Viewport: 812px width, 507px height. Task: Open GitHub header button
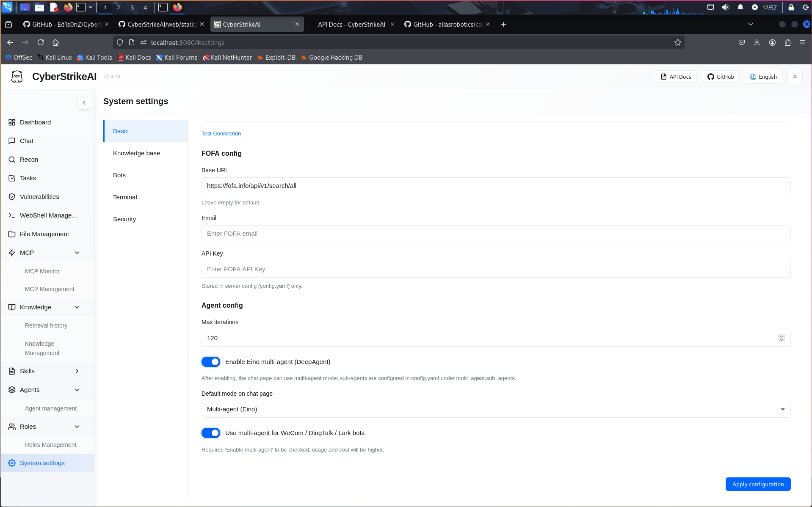[x=721, y=77]
